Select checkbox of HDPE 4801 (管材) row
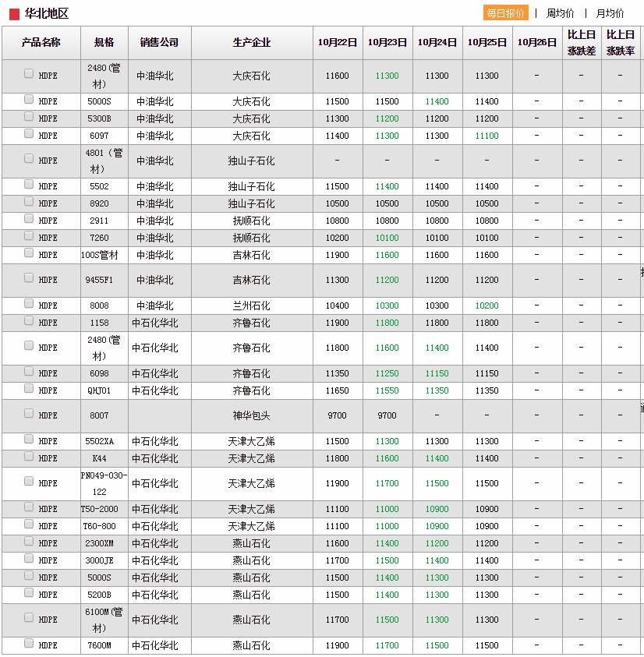The width and height of the screenshot is (644, 657). coord(29,158)
